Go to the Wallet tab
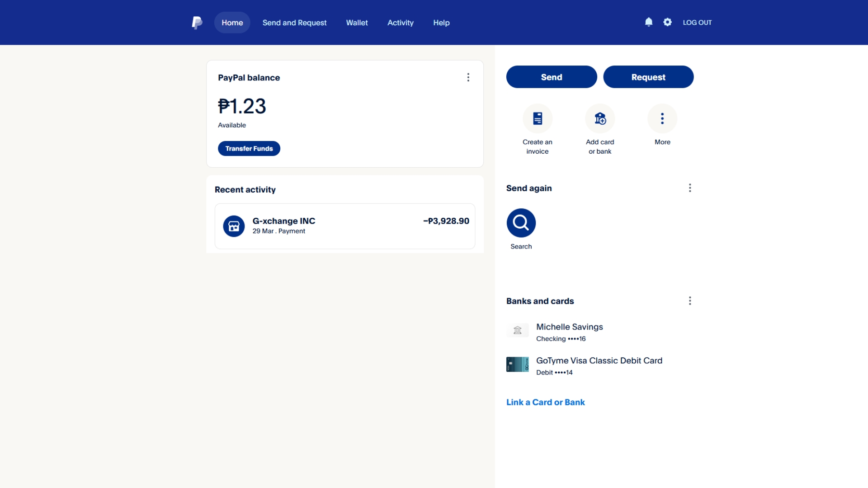Viewport: 868px width, 488px height. pos(357,23)
